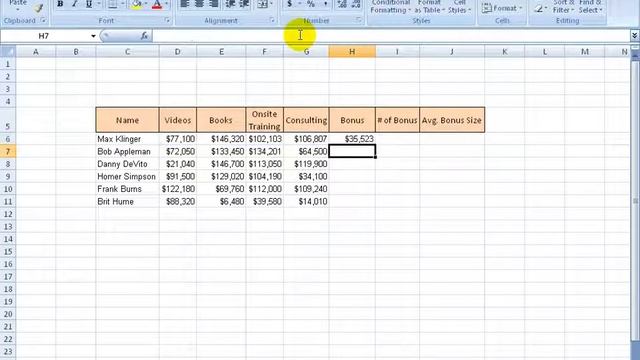Click in the formula bar input
This screenshot has width=640, height=360.
391,36
